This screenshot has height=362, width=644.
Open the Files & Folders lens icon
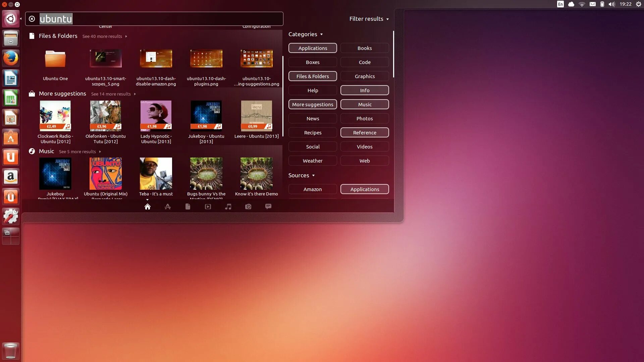coord(188,207)
